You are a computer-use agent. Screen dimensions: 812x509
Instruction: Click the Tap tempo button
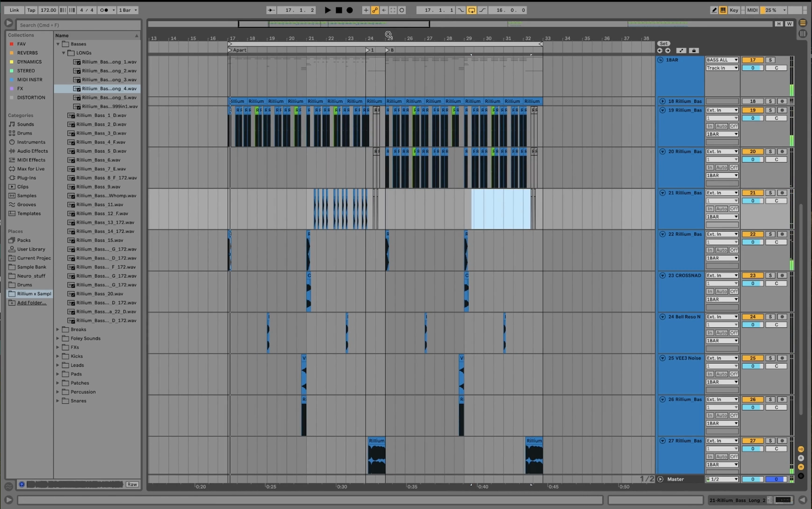(31, 10)
